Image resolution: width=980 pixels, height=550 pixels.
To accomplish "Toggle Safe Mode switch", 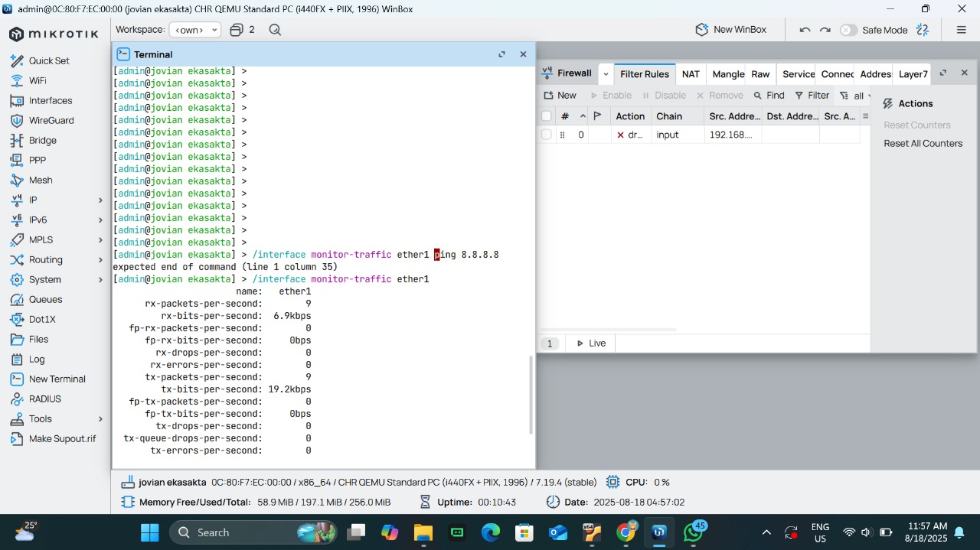I will (848, 30).
